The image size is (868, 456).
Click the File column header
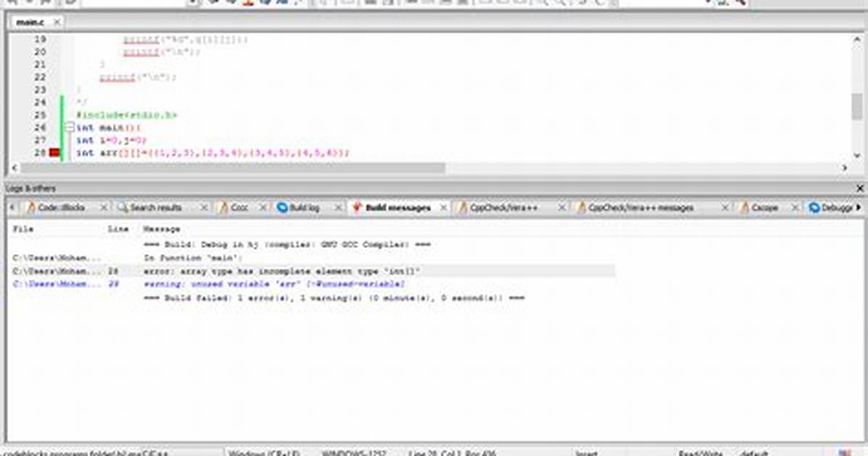click(x=23, y=229)
